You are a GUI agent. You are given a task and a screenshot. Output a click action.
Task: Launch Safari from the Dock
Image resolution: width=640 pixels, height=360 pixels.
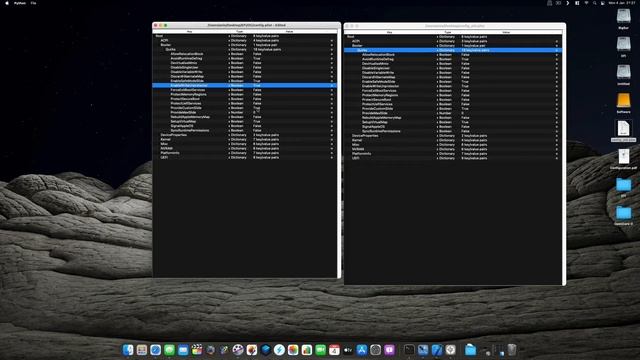[156, 350]
